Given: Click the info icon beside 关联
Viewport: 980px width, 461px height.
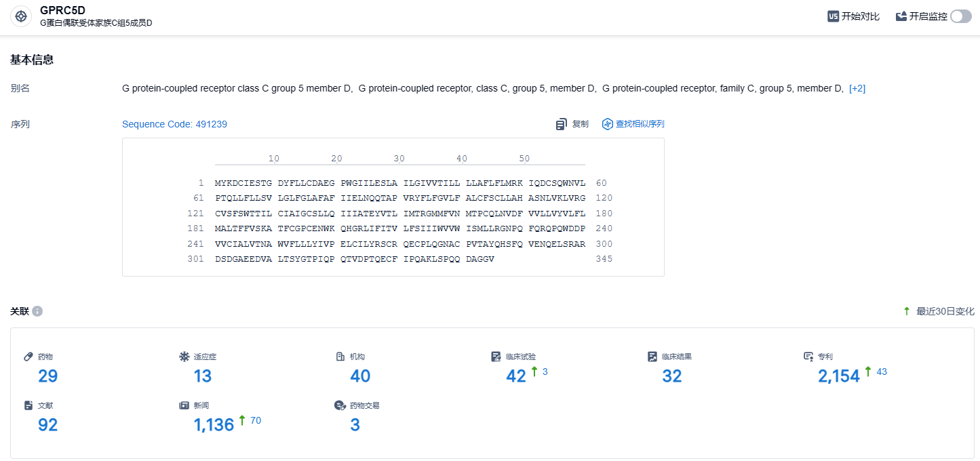Looking at the screenshot, I should point(37,311).
